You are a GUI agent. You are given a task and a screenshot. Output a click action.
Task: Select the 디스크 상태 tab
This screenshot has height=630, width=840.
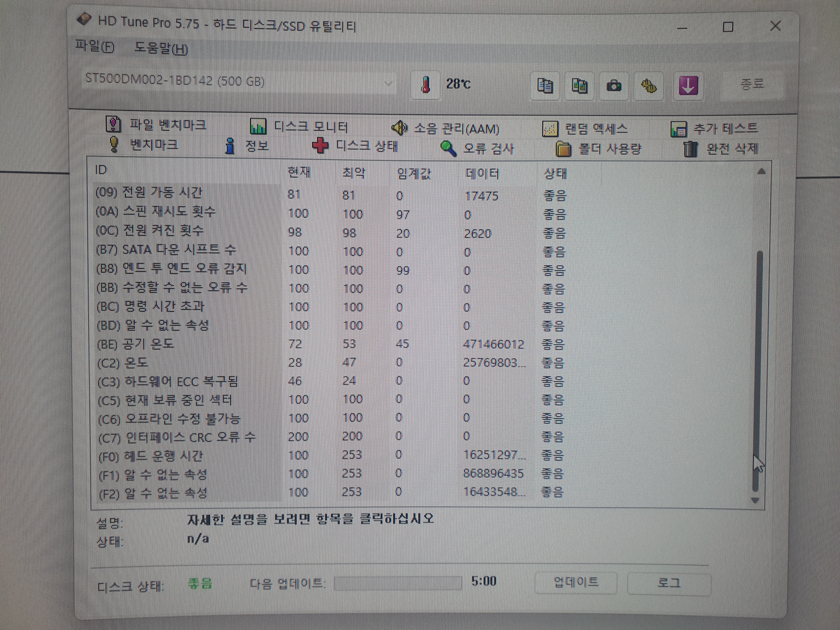pos(355,146)
